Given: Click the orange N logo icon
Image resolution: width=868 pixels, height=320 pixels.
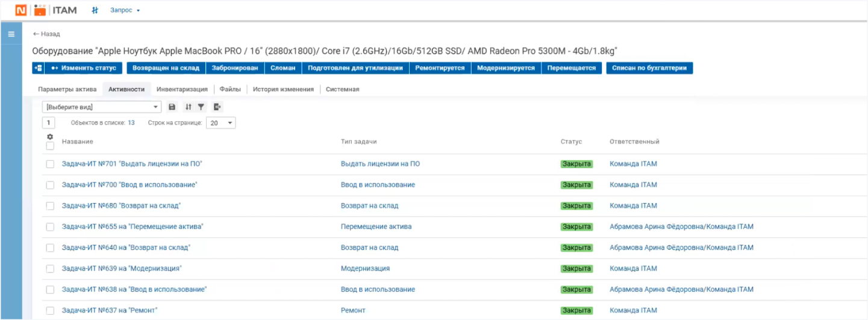Looking at the screenshot, I should pyautogui.click(x=20, y=10).
